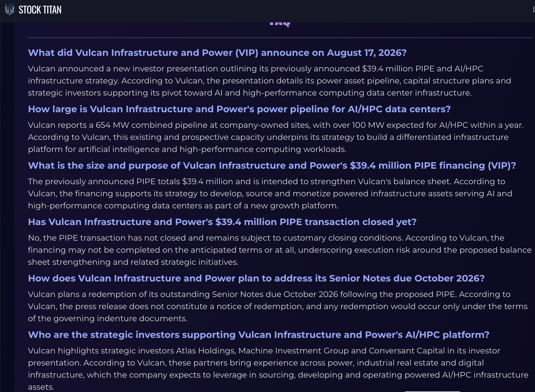Click the question about strategic investors supporting Vulcan
The height and width of the screenshot is (392, 535).
[x=259, y=335]
